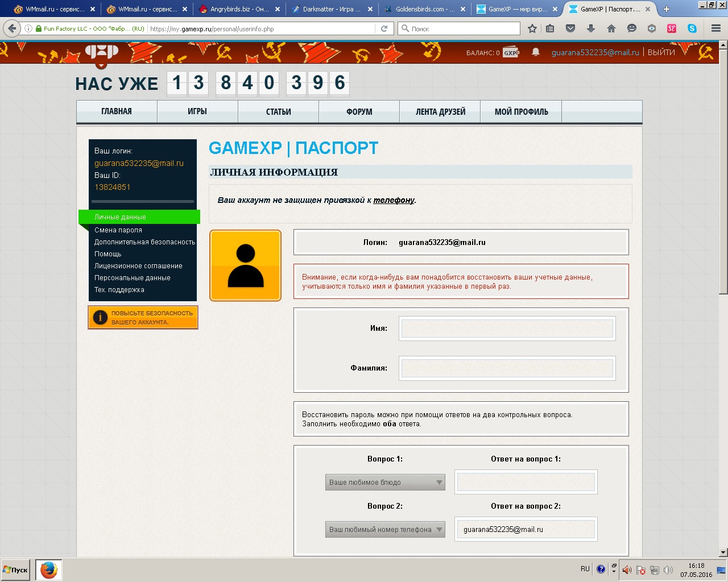Switch to the Angrybirds.biz tab
This screenshot has width=728, height=582.
click(x=239, y=9)
